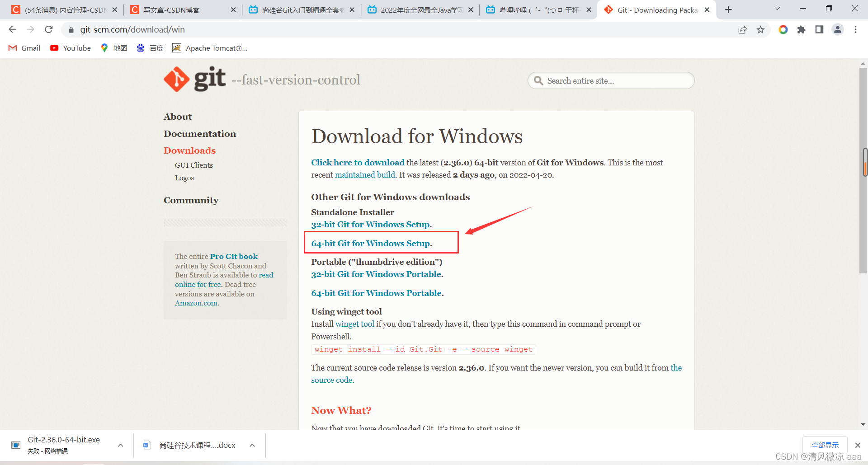Open the Chrome profile avatar
868x465 pixels.
pyautogui.click(x=838, y=30)
